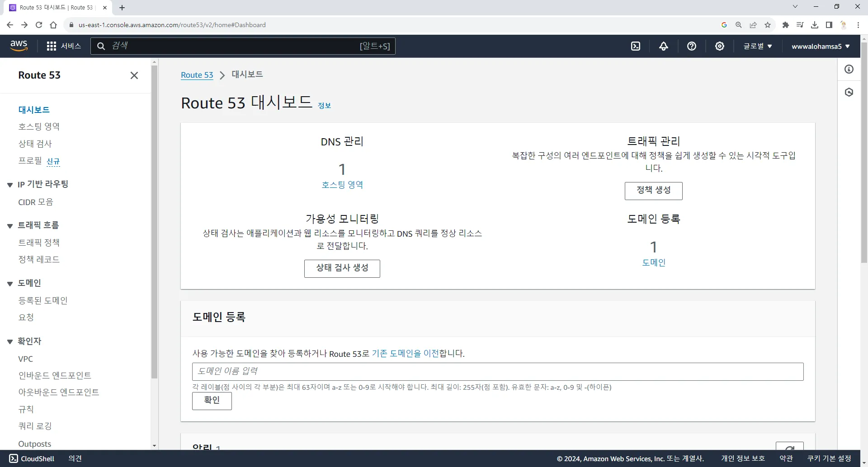Screen dimensions: 868x467
Task: Open the 글로벌 region dropdown
Action: click(x=758, y=46)
